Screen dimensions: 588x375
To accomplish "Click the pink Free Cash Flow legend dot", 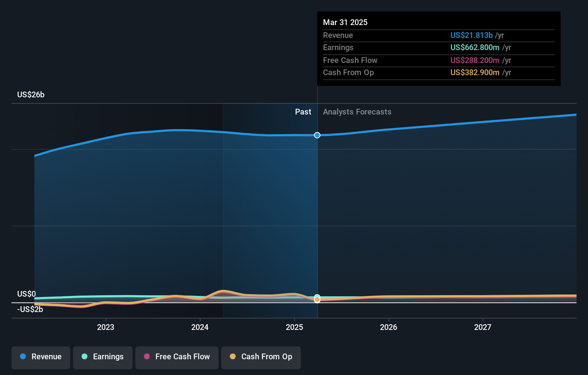I will [147, 356].
